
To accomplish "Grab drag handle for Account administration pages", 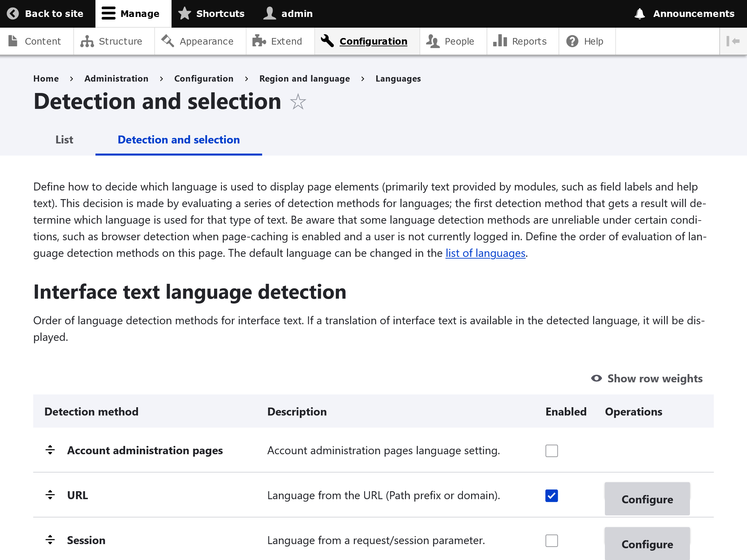I will (x=50, y=450).
